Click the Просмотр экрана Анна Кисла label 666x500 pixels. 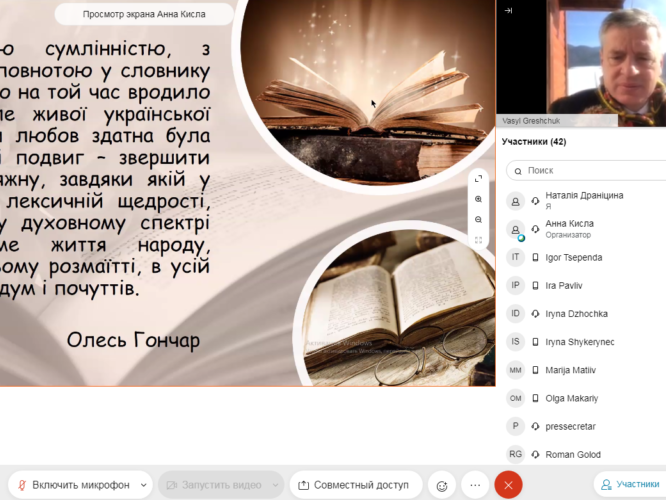point(143,14)
